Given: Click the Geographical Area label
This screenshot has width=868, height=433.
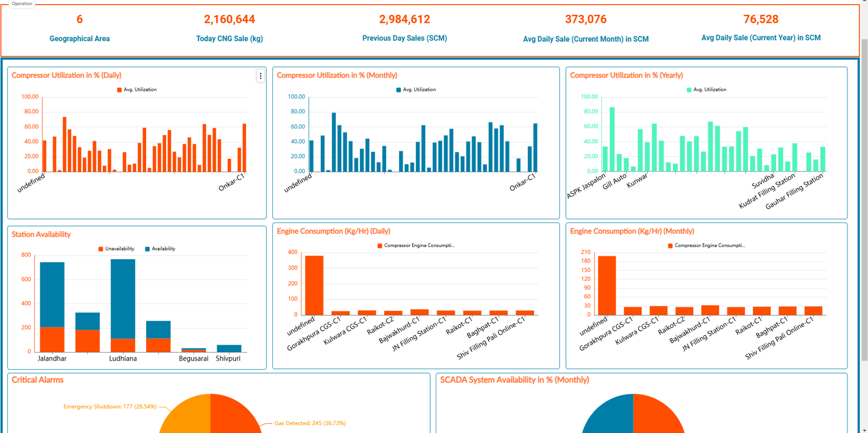Looking at the screenshot, I should coord(79,39).
